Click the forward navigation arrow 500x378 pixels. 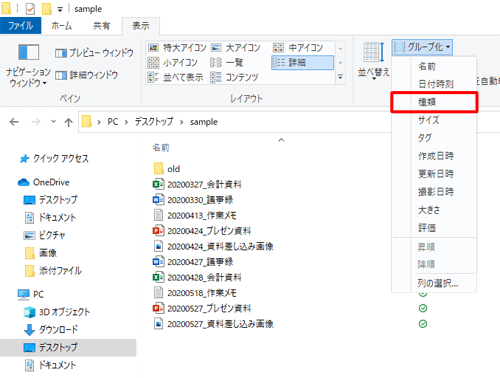pyautogui.click(x=36, y=122)
